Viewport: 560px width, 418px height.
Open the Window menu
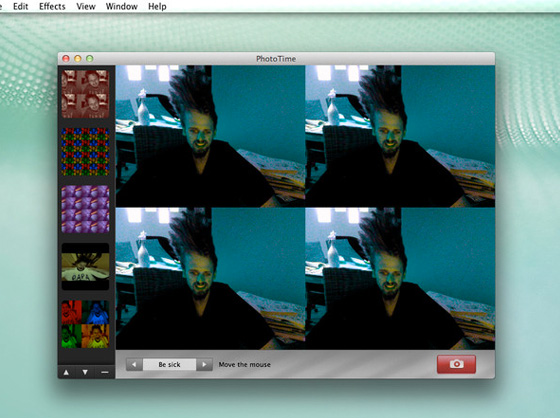click(121, 6)
